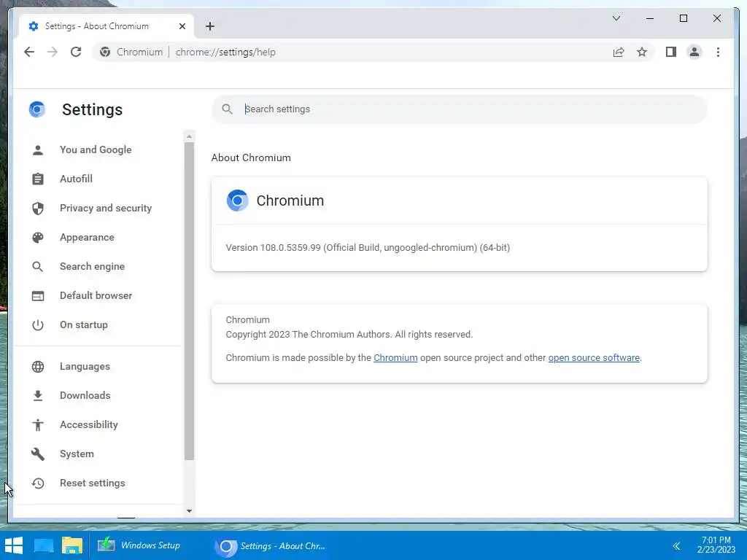Click the Copyright 2023 The Chromium Authors text
Viewport: 747px width, 560px height.
tap(349, 334)
